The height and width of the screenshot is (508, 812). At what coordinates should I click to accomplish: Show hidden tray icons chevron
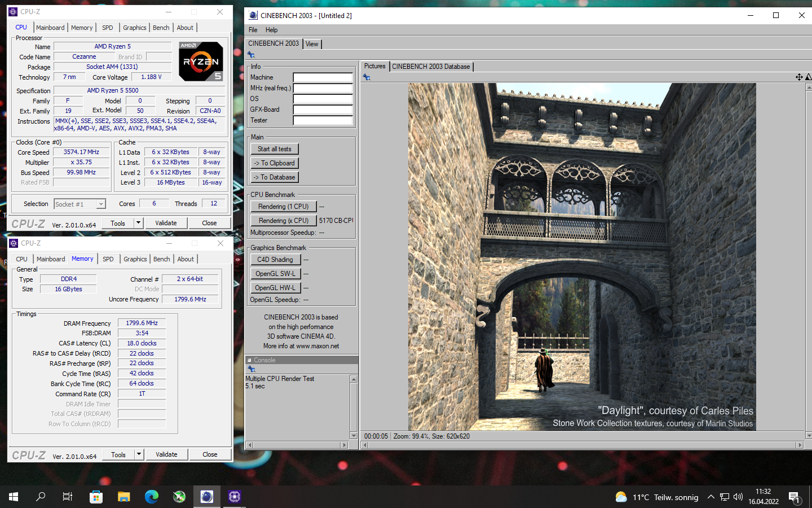tap(710, 497)
